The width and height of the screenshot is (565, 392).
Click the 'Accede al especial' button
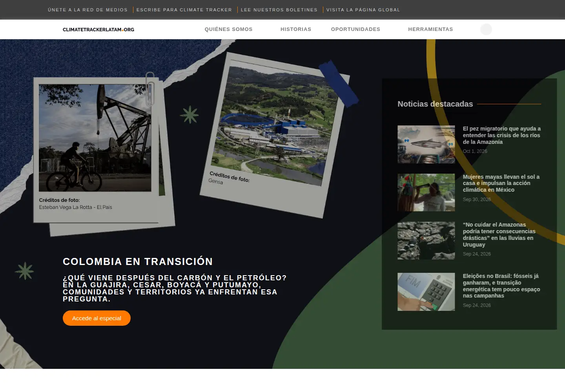(x=97, y=318)
